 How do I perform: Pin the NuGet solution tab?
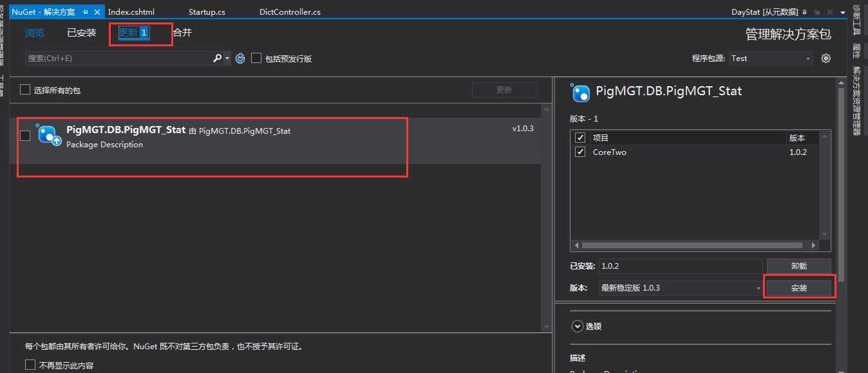pos(85,12)
